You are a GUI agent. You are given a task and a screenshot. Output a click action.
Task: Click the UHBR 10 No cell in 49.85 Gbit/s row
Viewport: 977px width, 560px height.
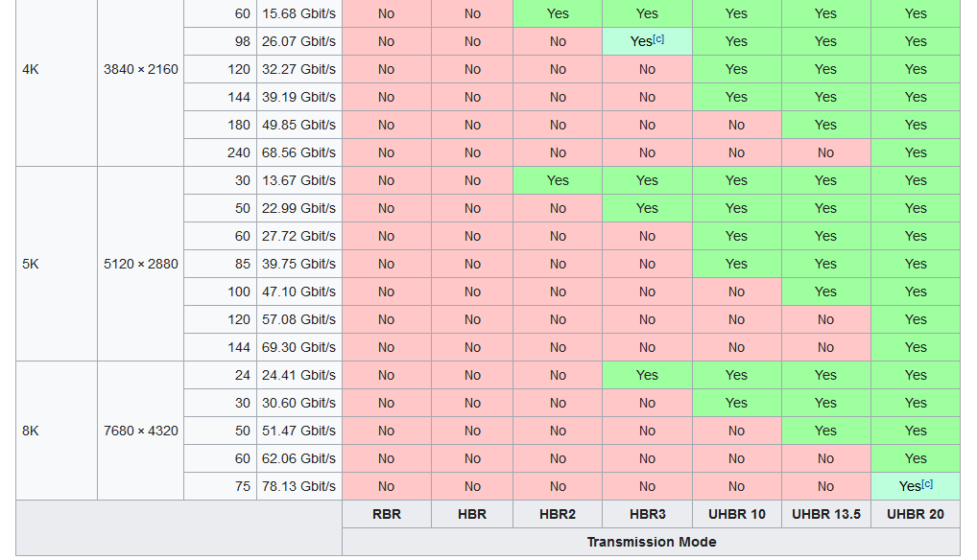tap(737, 125)
